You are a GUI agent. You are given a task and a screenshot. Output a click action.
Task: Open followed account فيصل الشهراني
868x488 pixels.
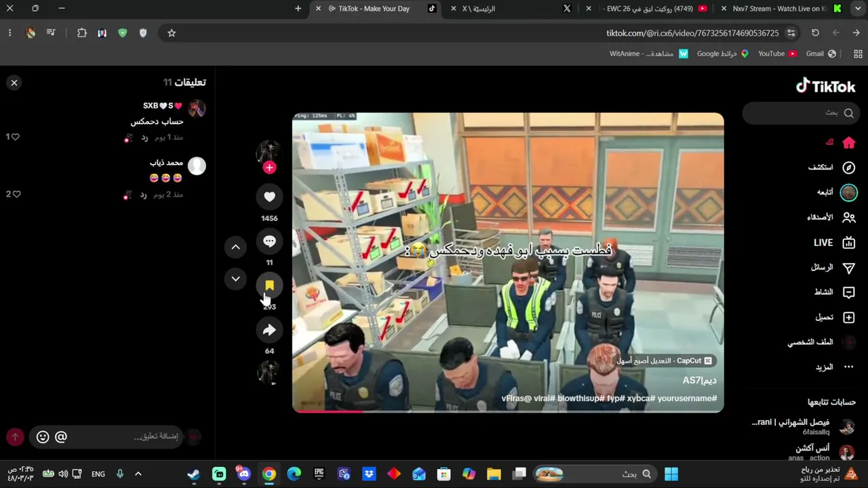click(x=803, y=426)
